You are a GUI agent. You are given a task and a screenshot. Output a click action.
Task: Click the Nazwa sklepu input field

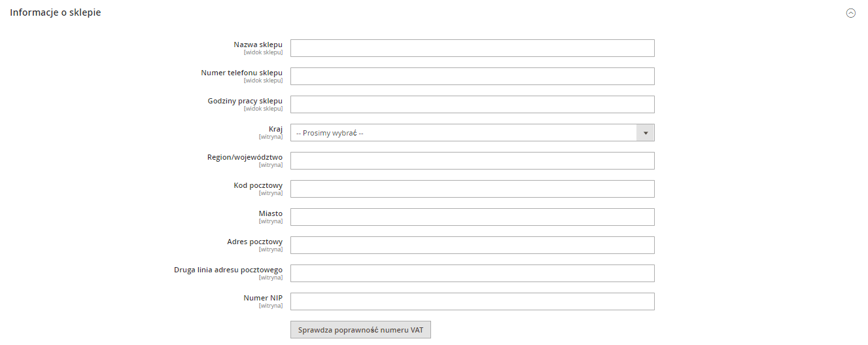point(472,48)
